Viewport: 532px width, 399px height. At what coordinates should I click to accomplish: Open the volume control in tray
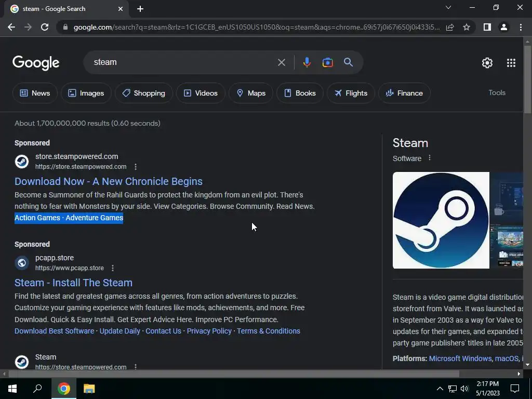464,389
